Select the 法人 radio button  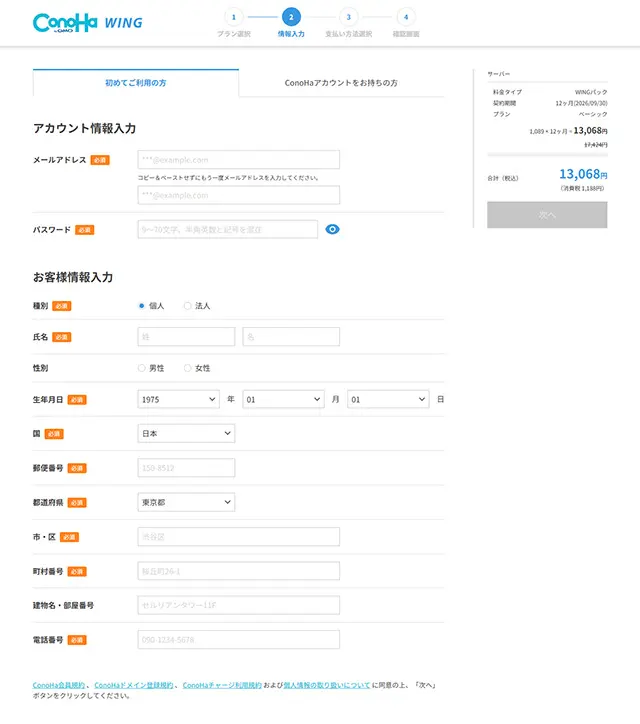[x=188, y=306]
